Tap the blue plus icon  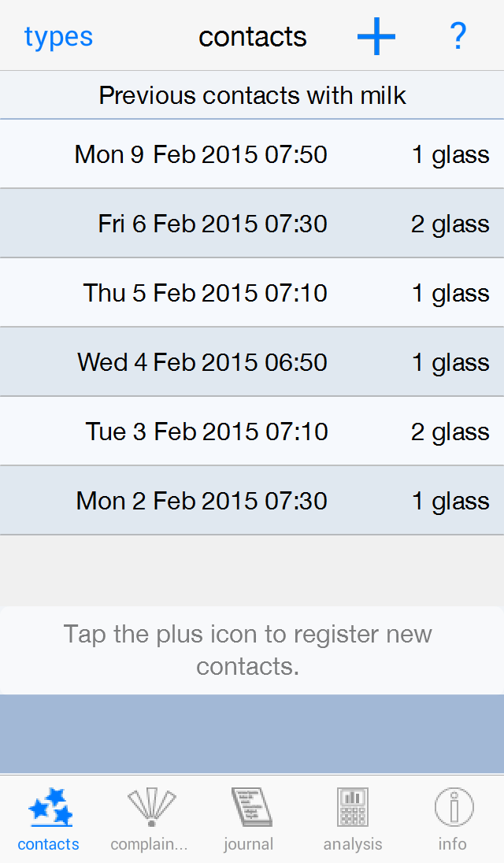[376, 37]
